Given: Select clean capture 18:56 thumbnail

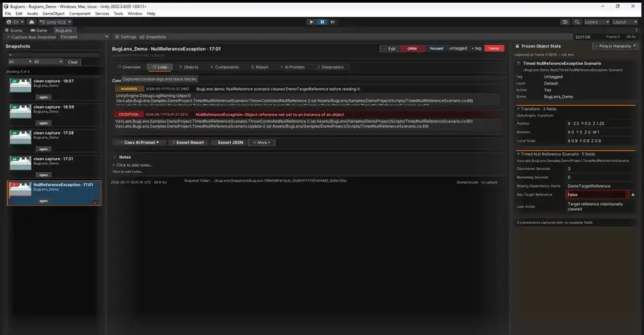Looking at the screenshot, I should tap(21, 111).
